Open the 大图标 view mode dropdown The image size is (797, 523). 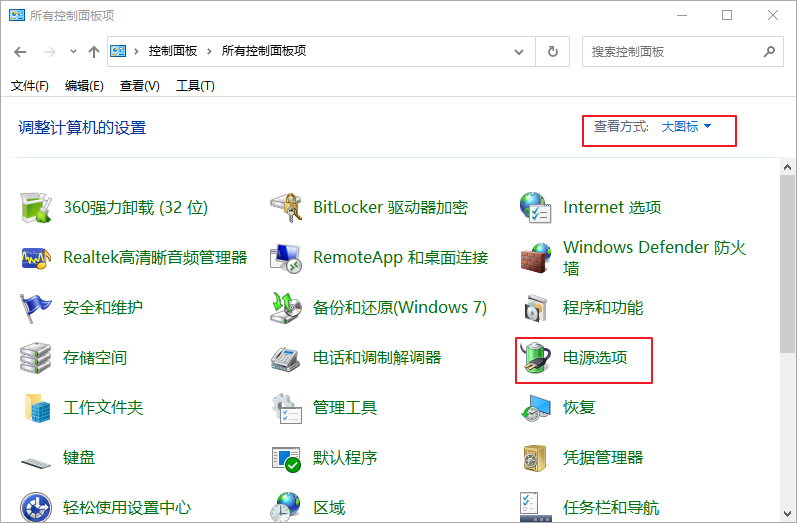pyautogui.click(x=686, y=126)
